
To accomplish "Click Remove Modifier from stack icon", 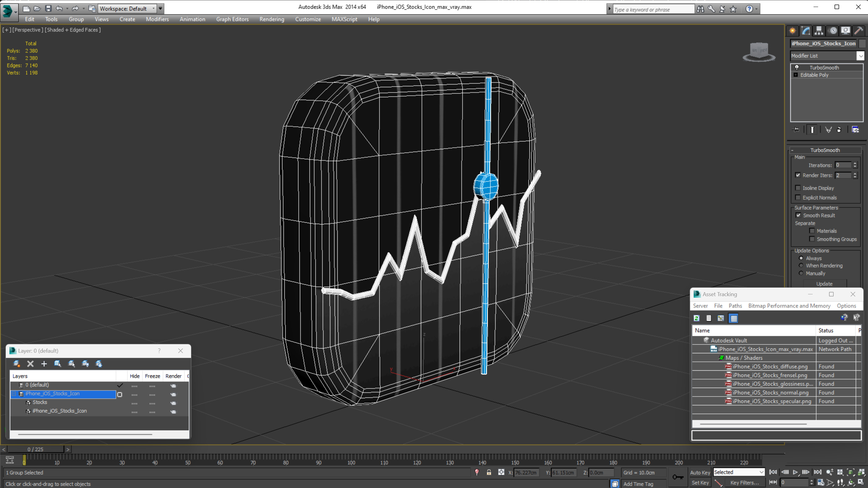I will 839,130.
